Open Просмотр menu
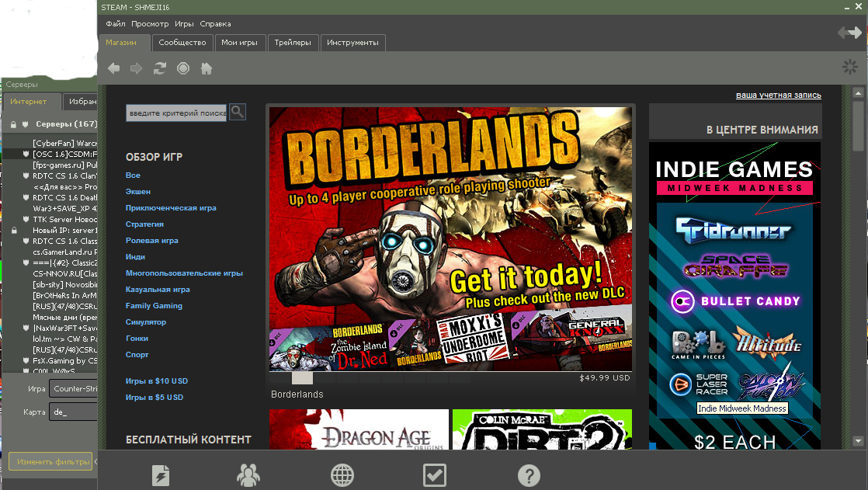 point(150,24)
